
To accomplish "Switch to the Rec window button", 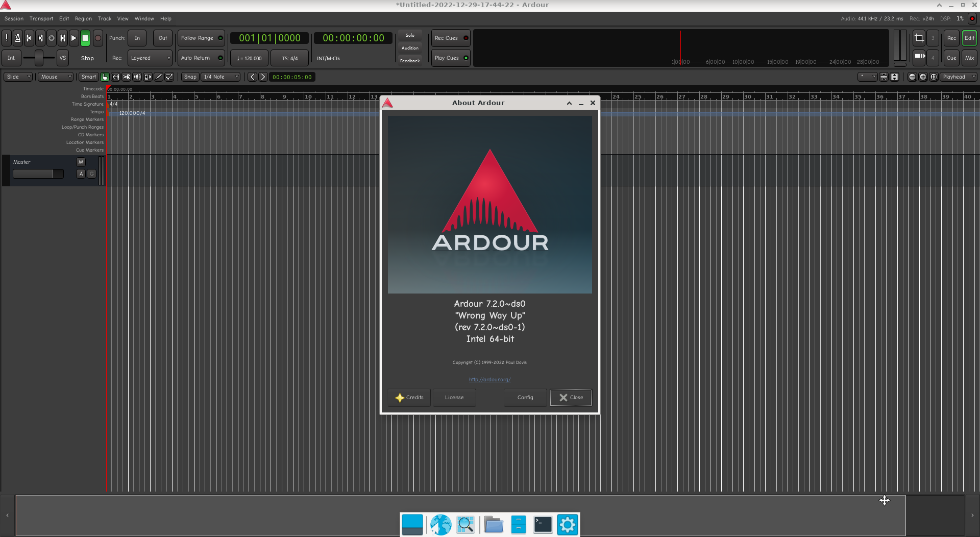I will (x=951, y=38).
